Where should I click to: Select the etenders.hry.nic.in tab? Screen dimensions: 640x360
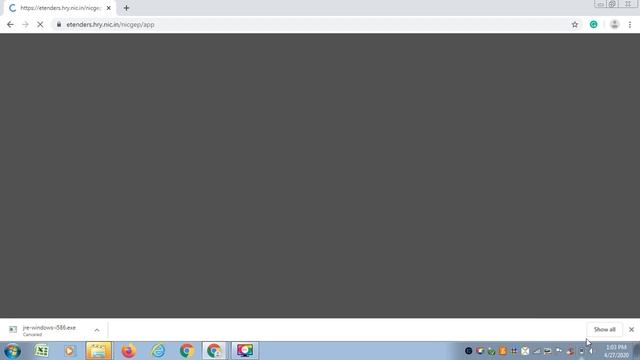(60, 8)
